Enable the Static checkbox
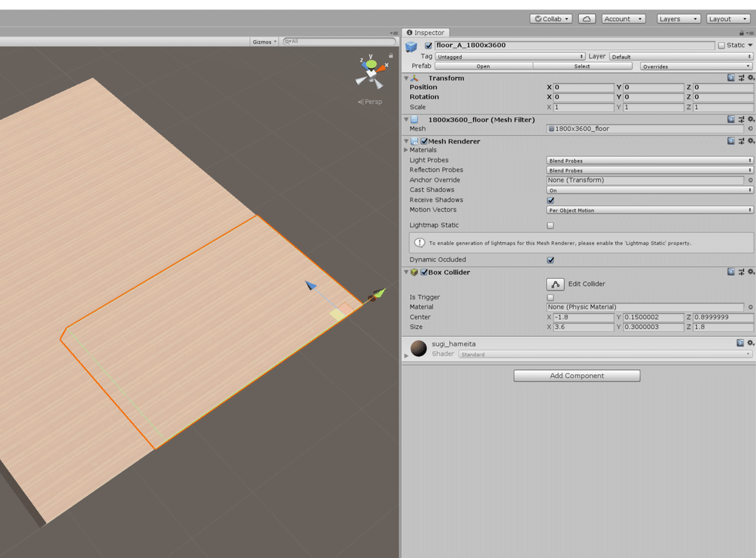 point(721,45)
